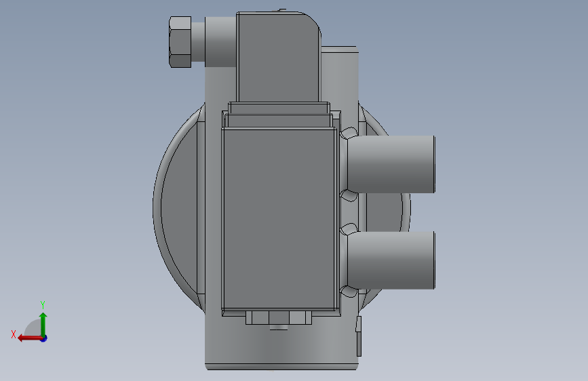Select the connector plug housing at top

pyautogui.click(x=278, y=57)
